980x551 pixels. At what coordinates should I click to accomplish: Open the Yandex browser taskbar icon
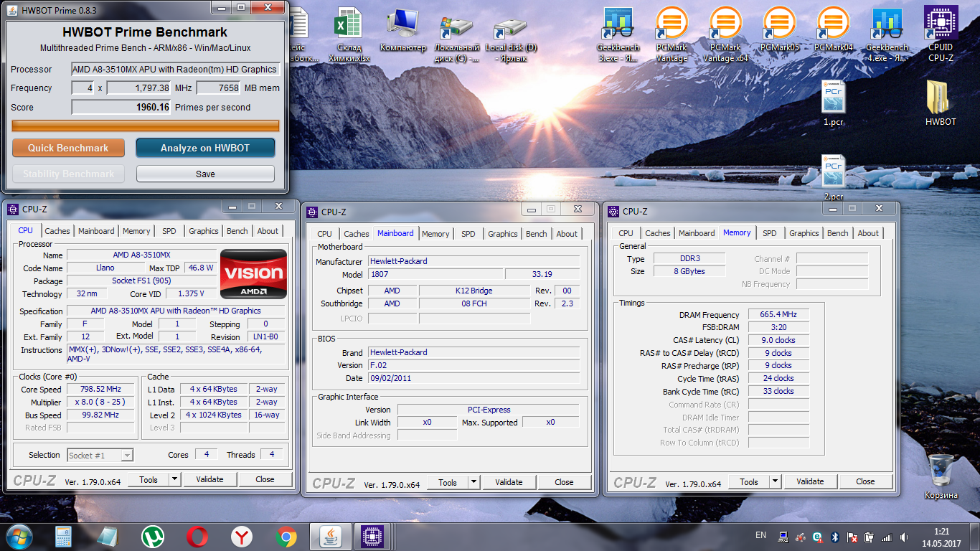pyautogui.click(x=241, y=536)
